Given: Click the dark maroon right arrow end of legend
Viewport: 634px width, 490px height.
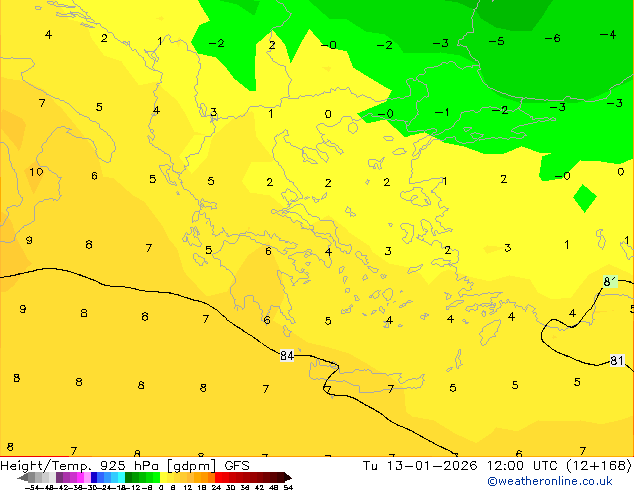Looking at the screenshot, I should click(288, 477).
